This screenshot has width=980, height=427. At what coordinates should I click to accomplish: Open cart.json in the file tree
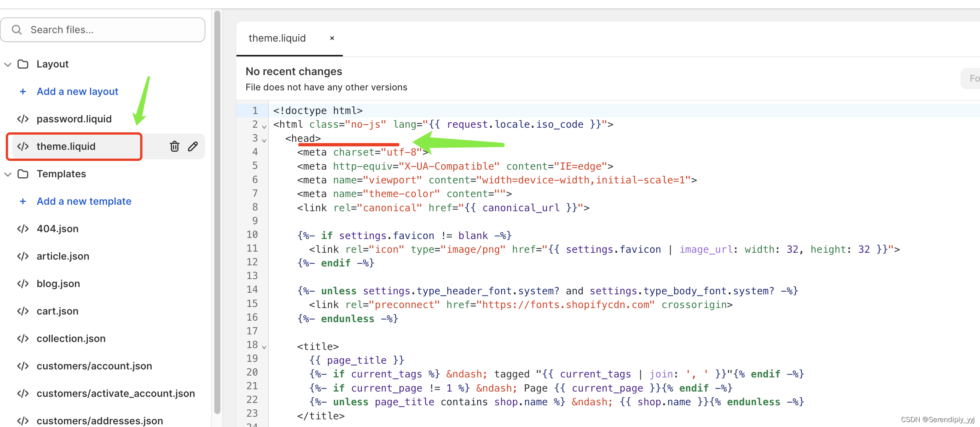point(57,311)
